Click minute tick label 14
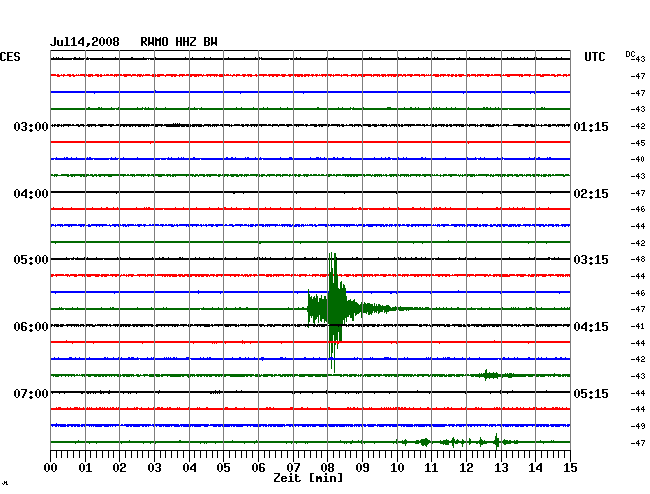 (535, 468)
